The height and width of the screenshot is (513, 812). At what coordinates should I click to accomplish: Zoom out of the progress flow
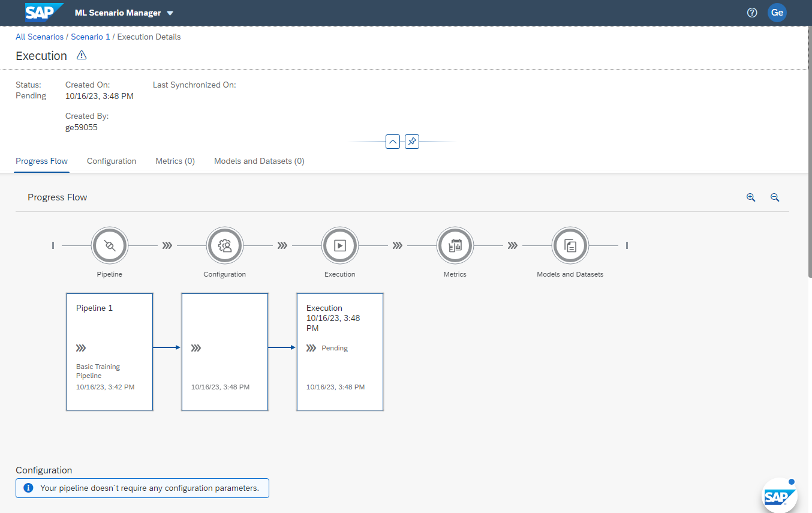(775, 197)
